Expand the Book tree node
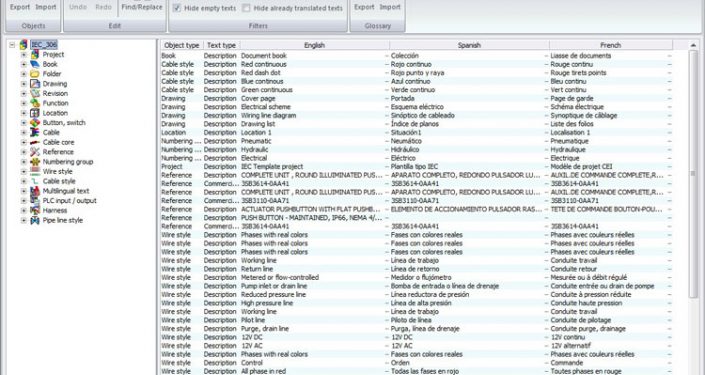Viewport: 705px width, 375px height. pos(24,64)
